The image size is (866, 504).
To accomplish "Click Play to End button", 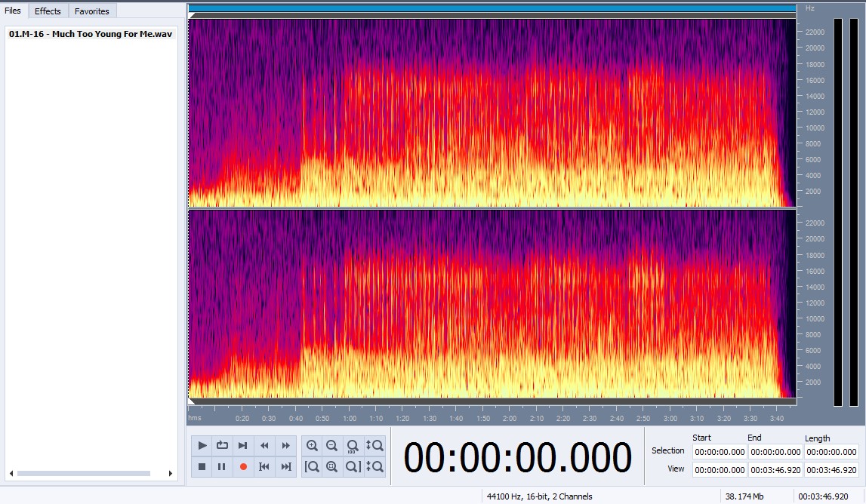I will [x=243, y=445].
